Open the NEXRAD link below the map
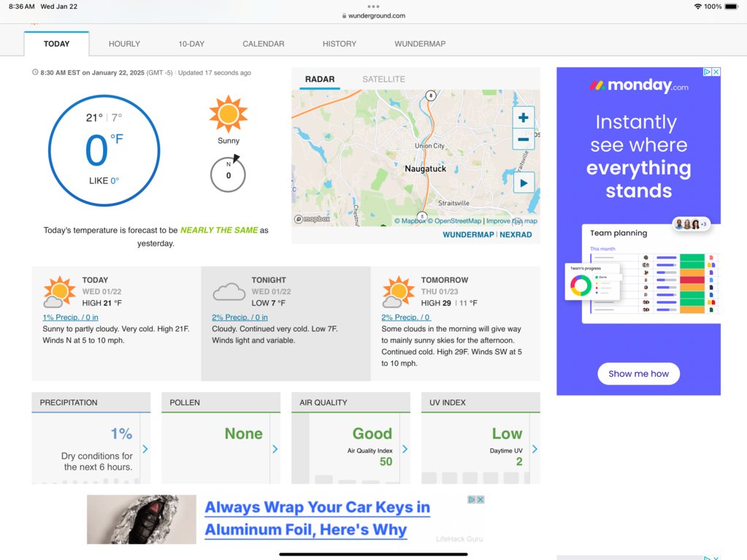Viewport: 747px width, 560px height. pyautogui.click(x=516, y=235)
